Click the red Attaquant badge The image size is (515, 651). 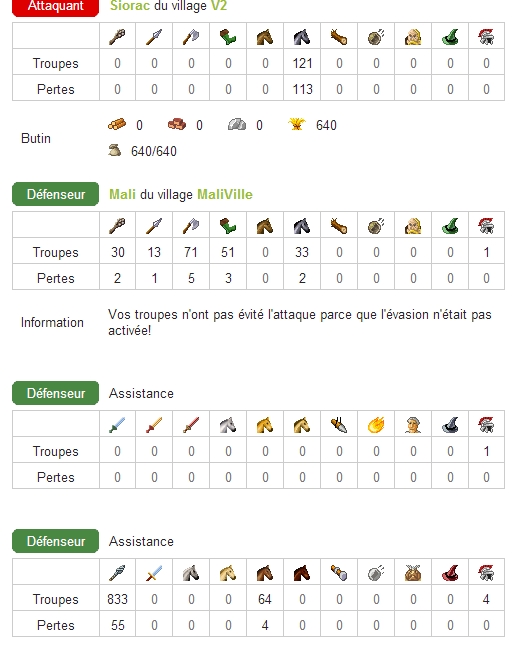56,6
